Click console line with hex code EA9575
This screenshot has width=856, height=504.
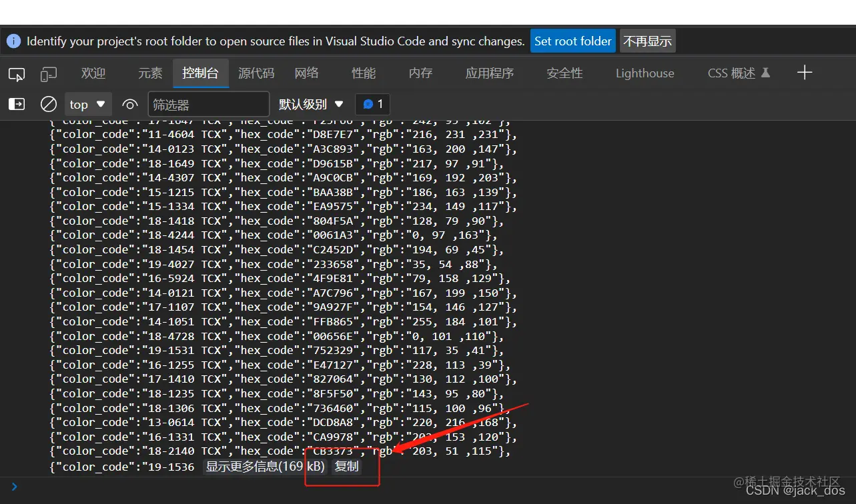(284, 206)
